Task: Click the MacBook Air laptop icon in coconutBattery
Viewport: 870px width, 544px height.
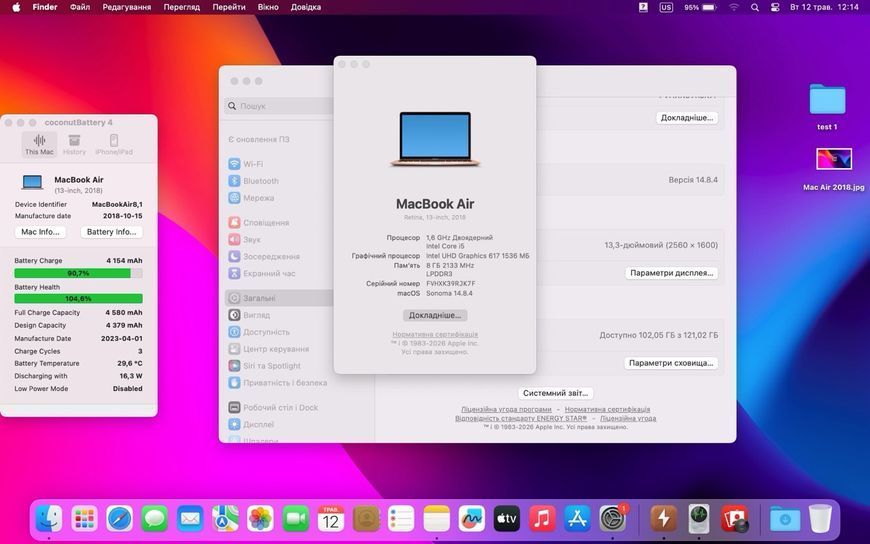Action: tap(32, 183)
